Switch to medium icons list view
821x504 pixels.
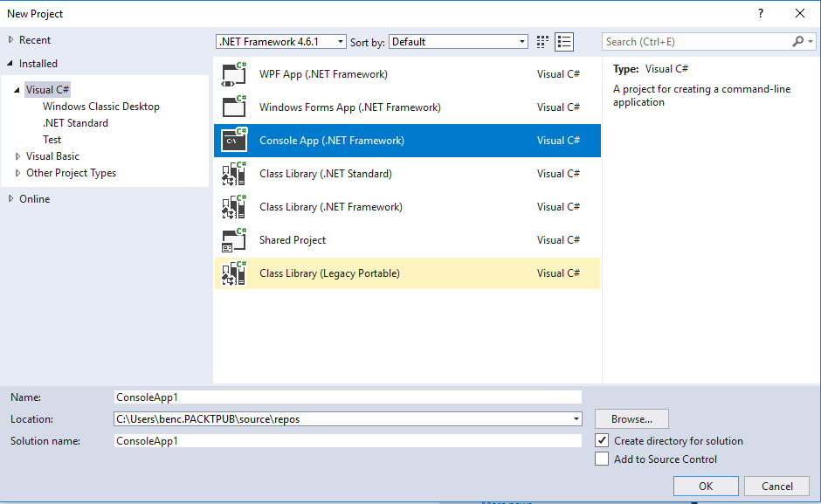tap(564, 42)
